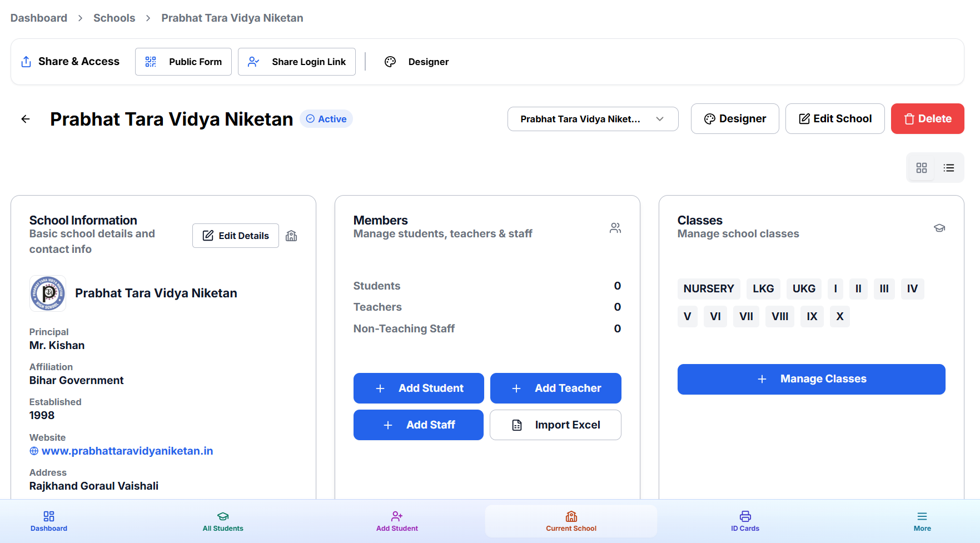980x543 pixels.
Task: Select class V chip
Action: (x=688, y=316)
